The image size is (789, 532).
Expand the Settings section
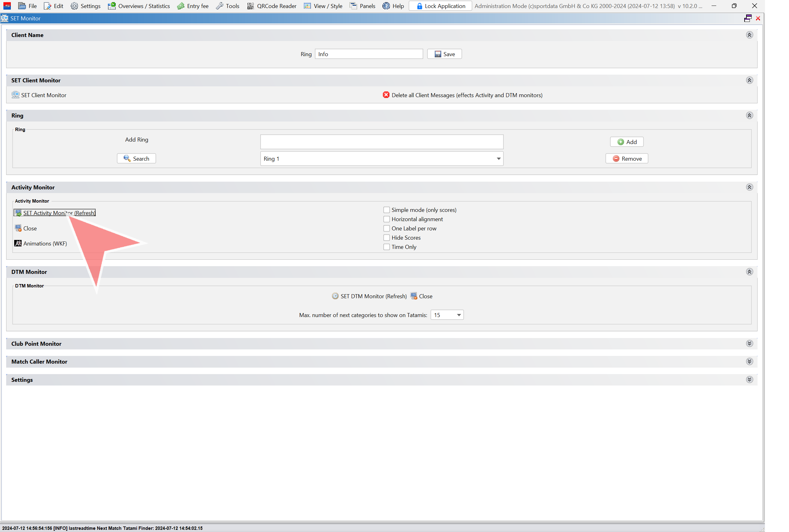click(x=749, y=379)
